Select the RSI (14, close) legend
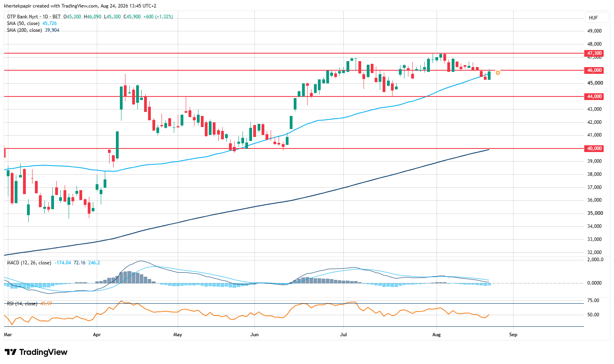 [x=22, y=304]
